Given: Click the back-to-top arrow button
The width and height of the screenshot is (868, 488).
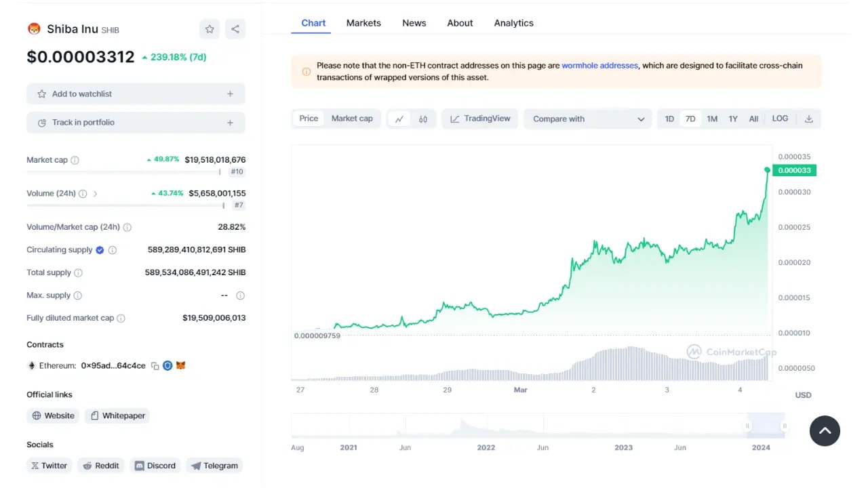Looking at the screenshot, I should [825, 430].
